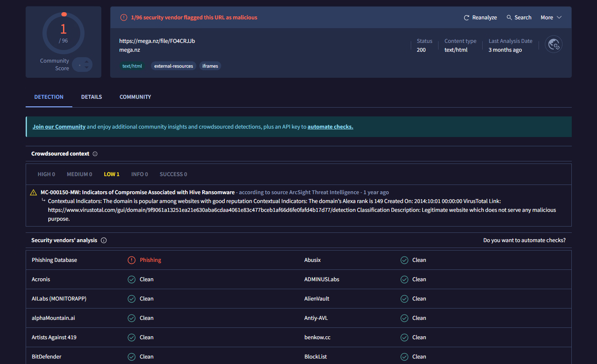Click the Artists Against 419 vendor name

[x=54, y=338]
